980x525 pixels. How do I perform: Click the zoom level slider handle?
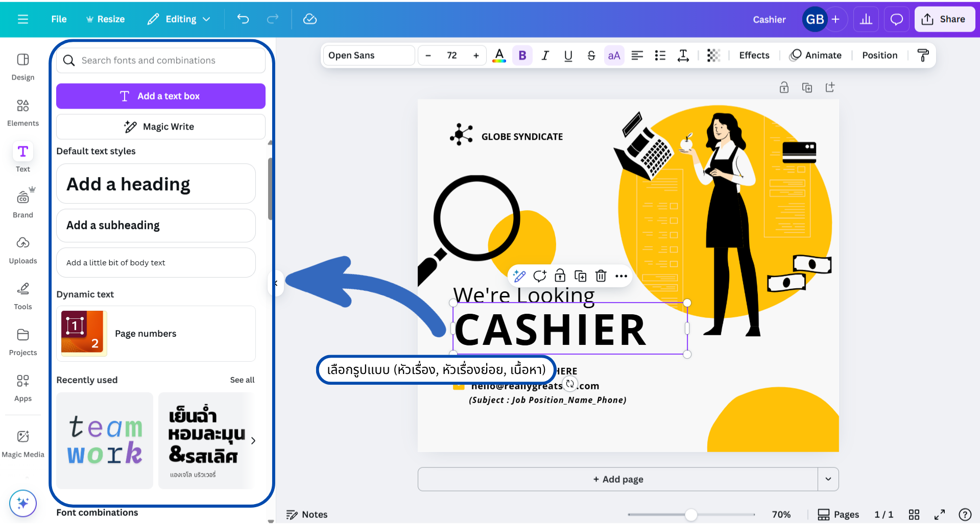691,515
